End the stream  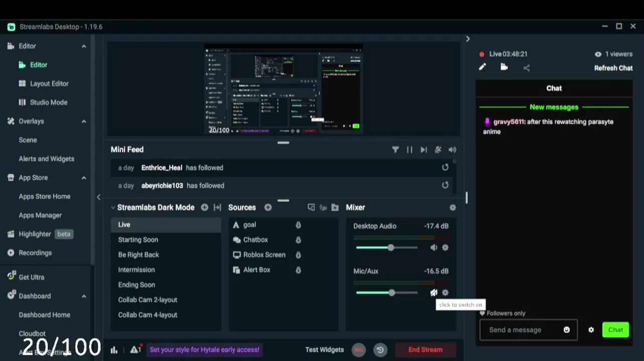[425, 350]
